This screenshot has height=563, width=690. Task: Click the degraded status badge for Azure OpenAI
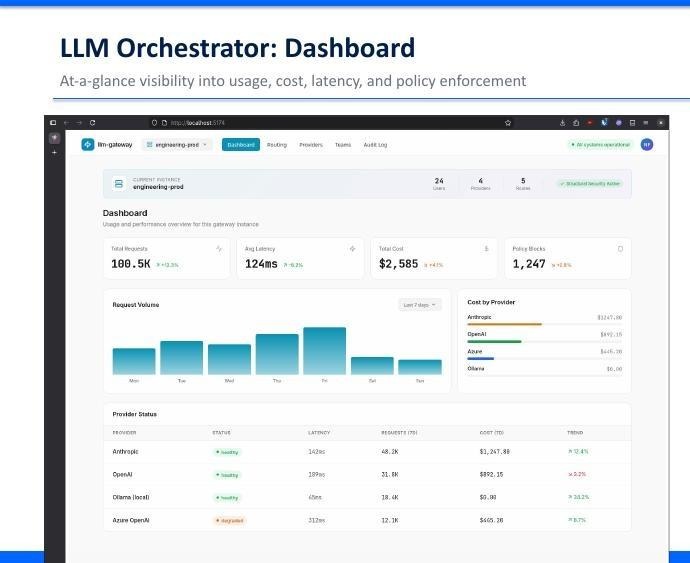(229, 520)
